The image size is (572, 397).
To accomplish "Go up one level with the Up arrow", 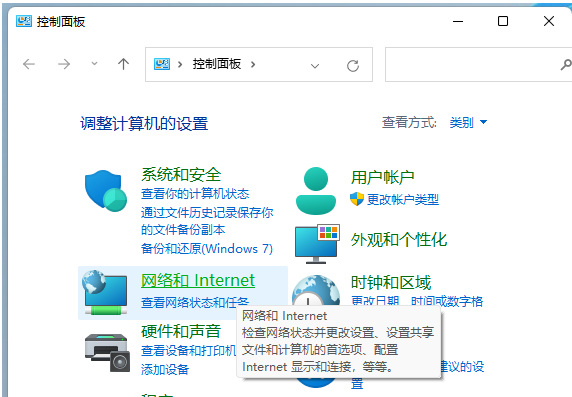I will point(123,64).
